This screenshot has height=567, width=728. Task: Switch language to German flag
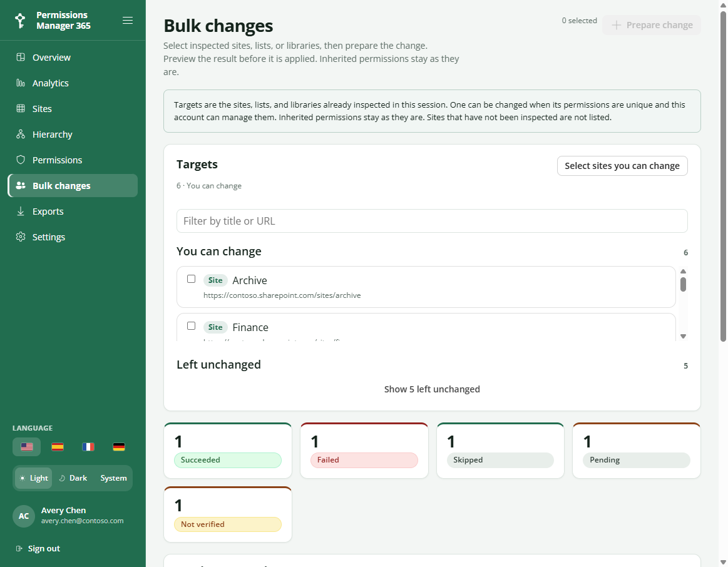click(119, 447)
